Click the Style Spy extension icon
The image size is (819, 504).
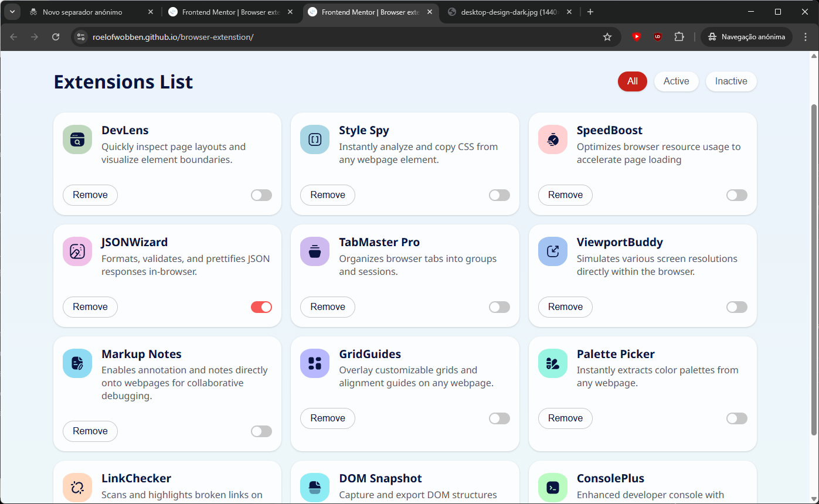(315, 139)
